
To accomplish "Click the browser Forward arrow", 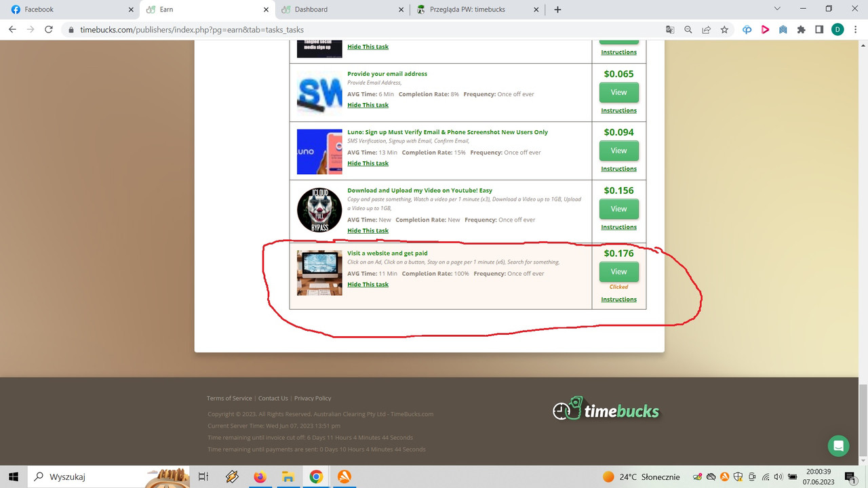I will click(x=31, y=30).
